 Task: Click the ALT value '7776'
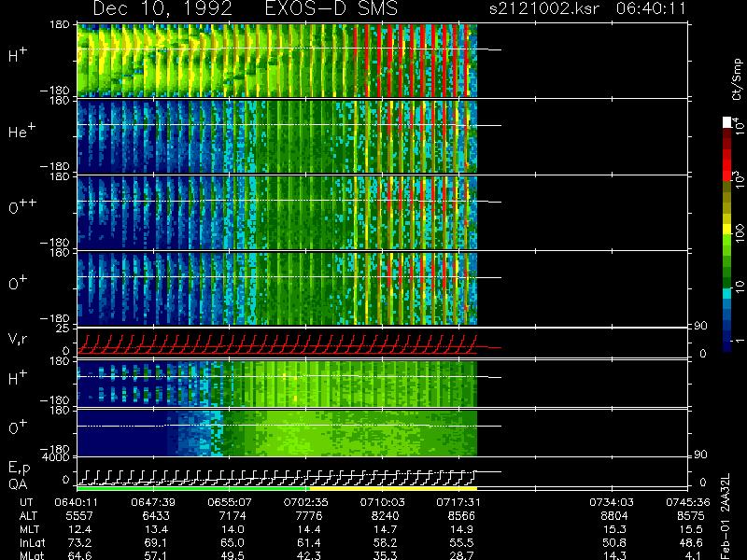point(308,516)
